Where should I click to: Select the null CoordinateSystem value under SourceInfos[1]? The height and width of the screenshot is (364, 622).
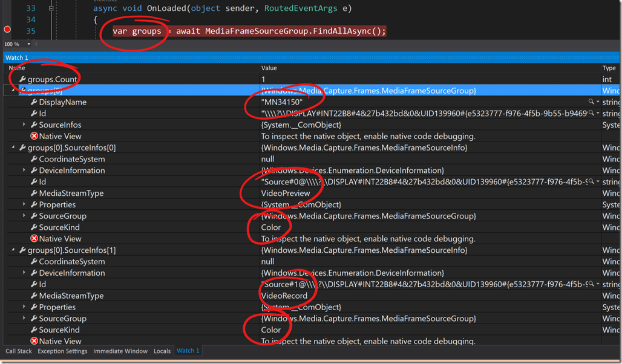(x=267, y=261)
